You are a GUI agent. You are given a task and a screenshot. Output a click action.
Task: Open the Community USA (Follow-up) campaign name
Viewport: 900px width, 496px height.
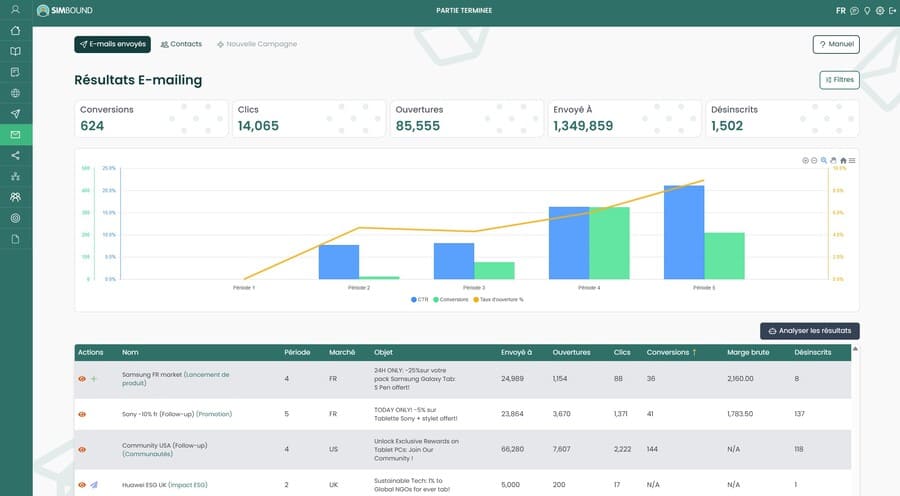click(164, 450)
